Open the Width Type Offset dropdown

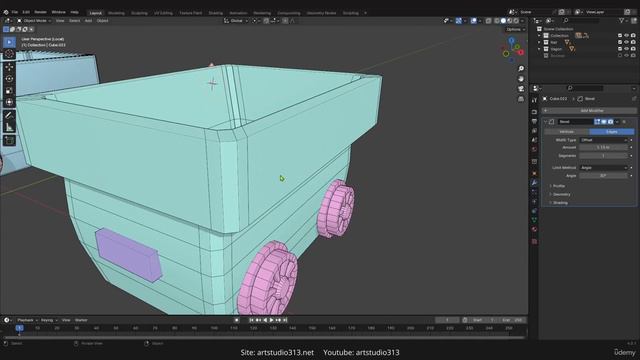[603, 140]
